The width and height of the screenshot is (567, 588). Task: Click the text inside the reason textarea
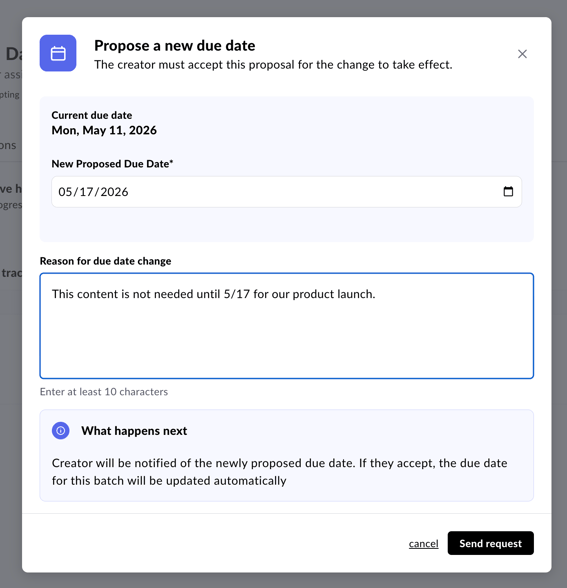(213, 294)
